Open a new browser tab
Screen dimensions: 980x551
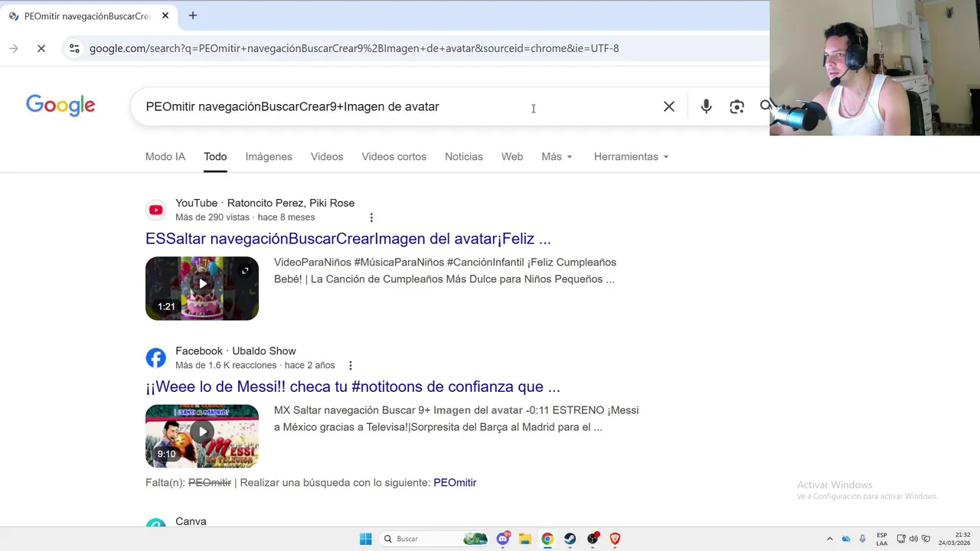(x=193, y=15)
